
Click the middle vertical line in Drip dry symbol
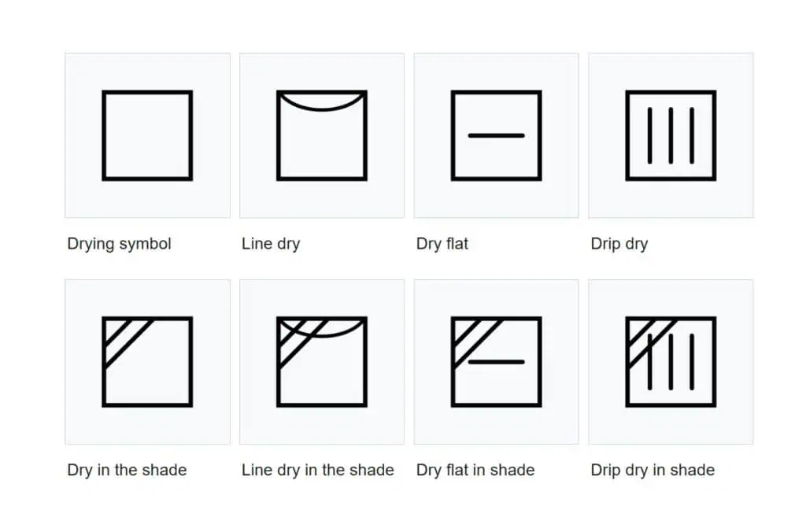point(671,135)
